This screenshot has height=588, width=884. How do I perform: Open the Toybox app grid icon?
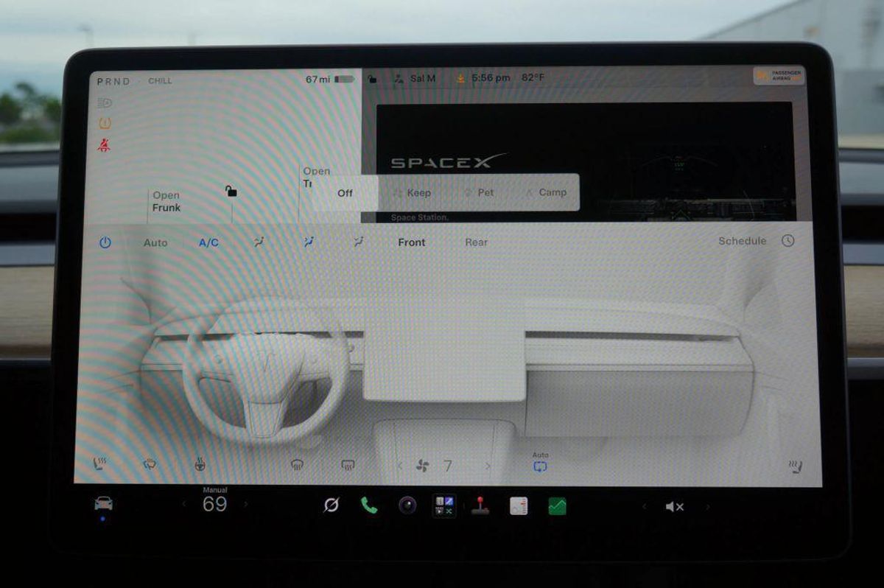coord(444,505)
